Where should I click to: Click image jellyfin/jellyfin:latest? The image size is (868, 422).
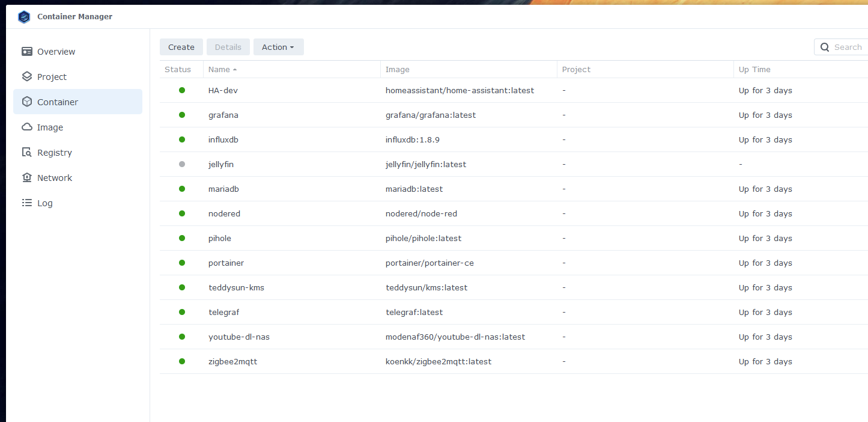[x=426, y=164]
